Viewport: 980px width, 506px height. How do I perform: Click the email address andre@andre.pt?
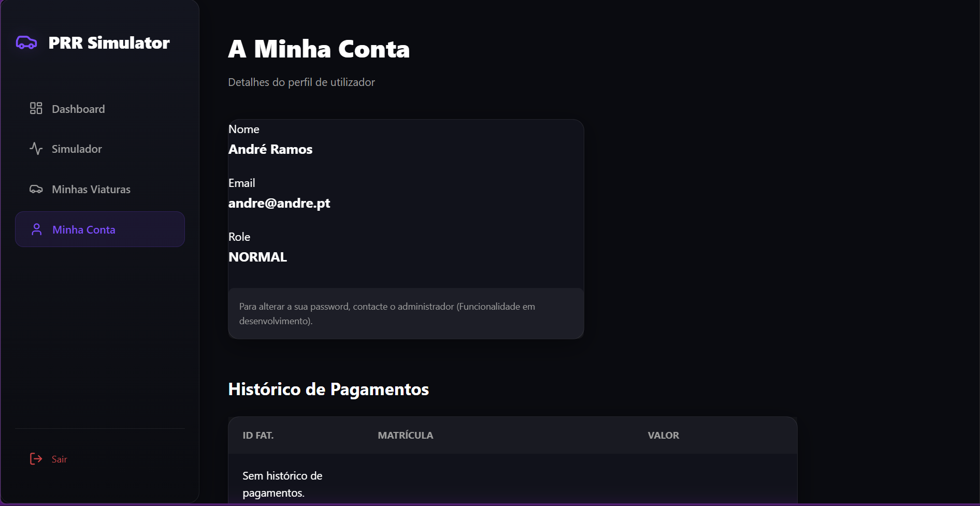[279, 203]
